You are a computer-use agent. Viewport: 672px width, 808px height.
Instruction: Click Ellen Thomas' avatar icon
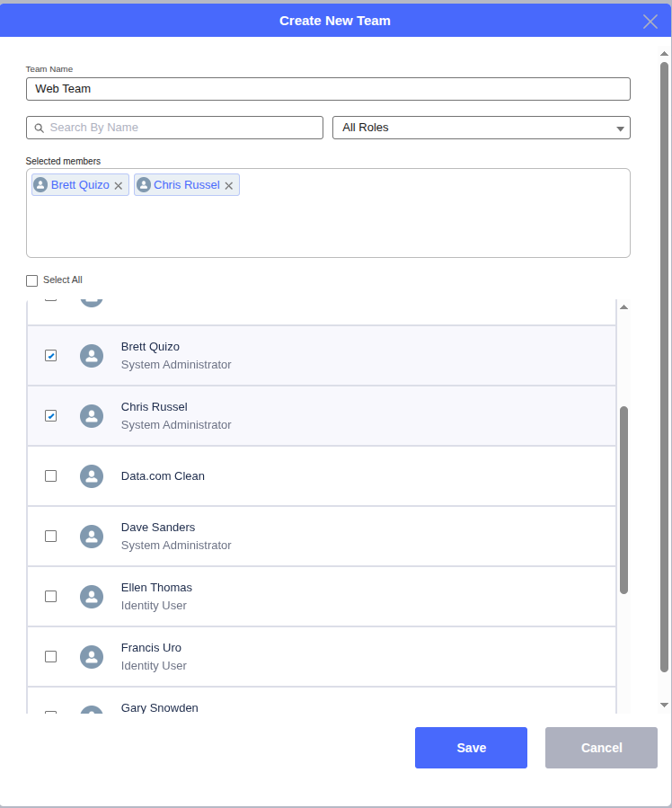pyautogui.click(x=92, y=597)
